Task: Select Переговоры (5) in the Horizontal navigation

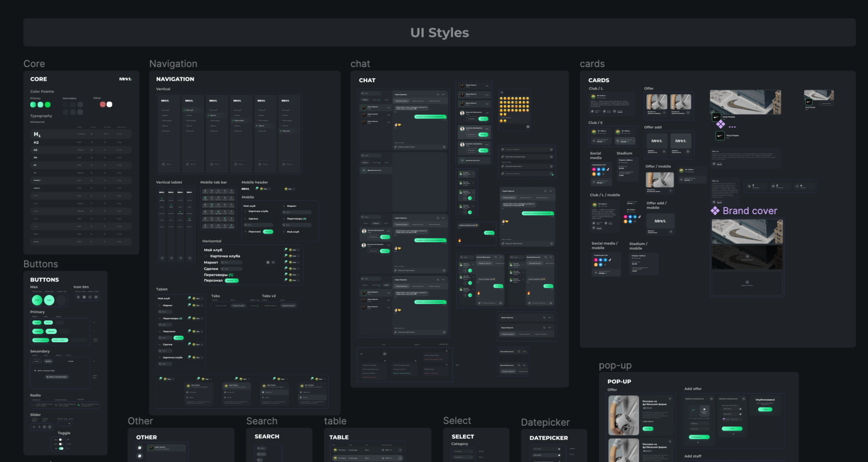Action: point(219,275)
